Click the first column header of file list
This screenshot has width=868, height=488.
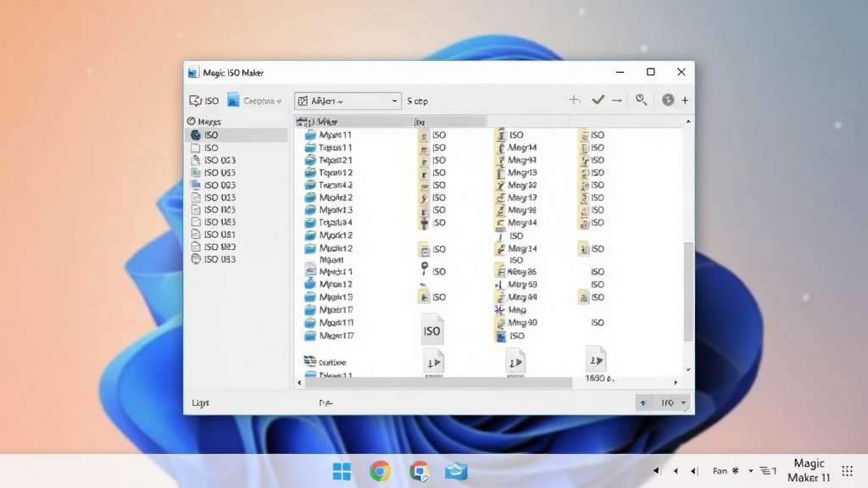pyautogui.click(x=353, y=121)
